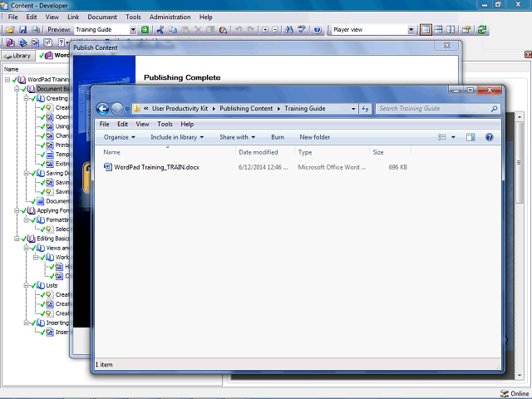532x399 pixels.
Task: Click Explorer refresh button beside address bar
Action: coord(365,109)
